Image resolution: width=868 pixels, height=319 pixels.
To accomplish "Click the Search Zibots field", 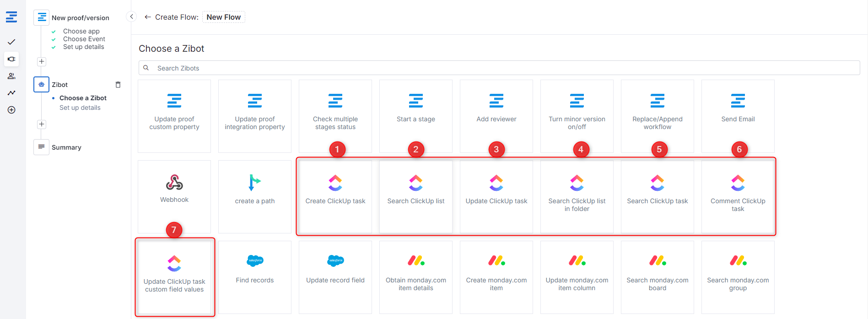I will (499, 68).
